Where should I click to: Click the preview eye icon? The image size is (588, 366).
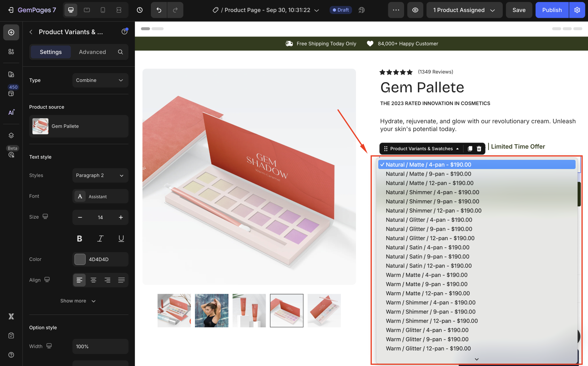point(415,10)
